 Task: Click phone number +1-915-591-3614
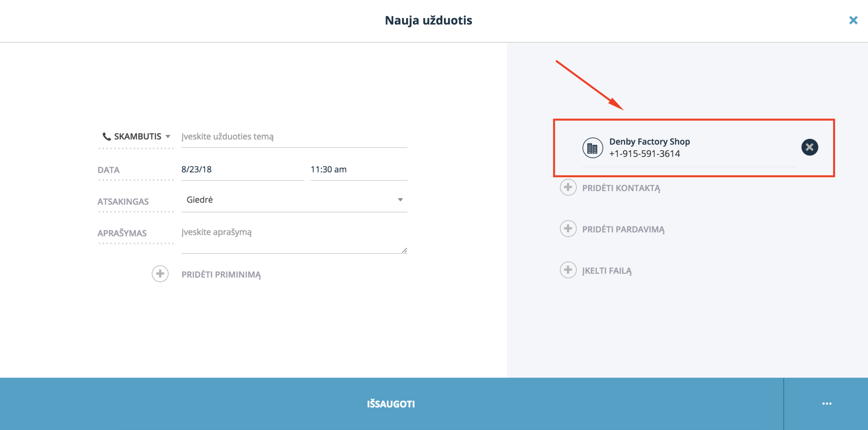point(644,154)
